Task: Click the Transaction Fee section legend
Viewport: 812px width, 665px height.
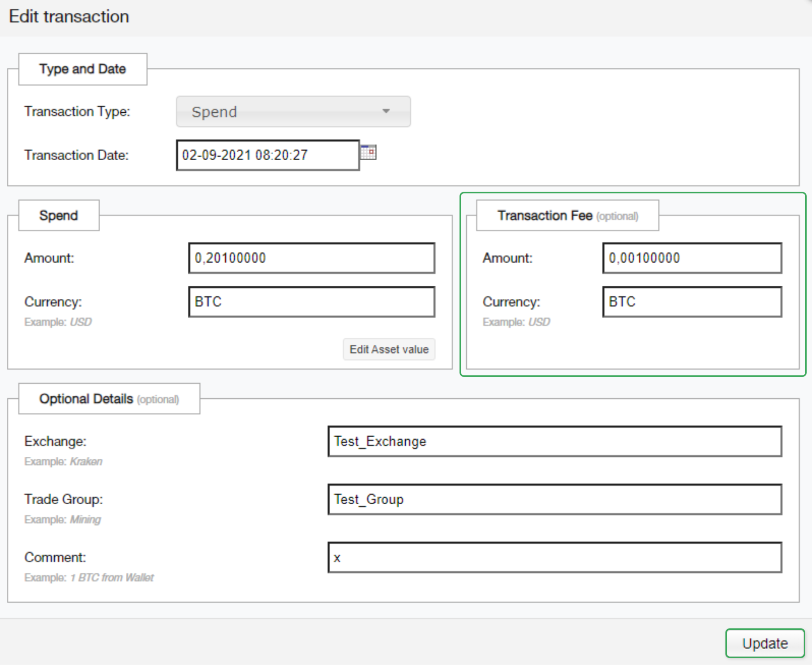Action: (567, 215)
